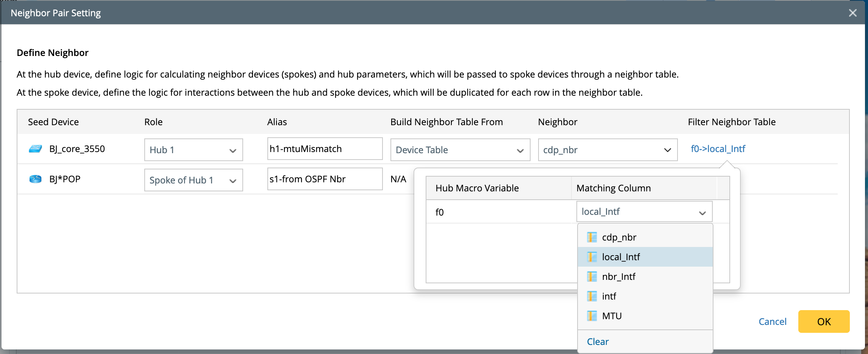
Task: Click the table icon beside nbr_Intf option
Action: pos(592,277)
